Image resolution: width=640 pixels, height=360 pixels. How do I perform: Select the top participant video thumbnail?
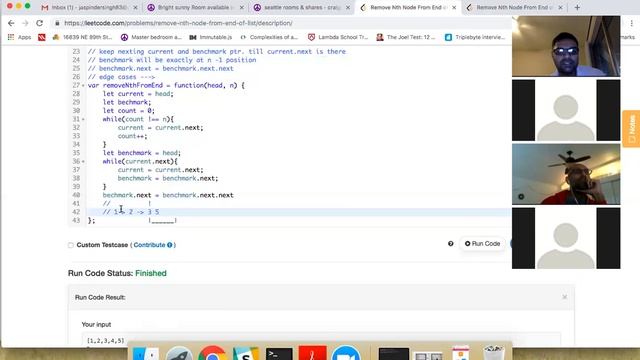pyautogui.click(x=566, y=46)
